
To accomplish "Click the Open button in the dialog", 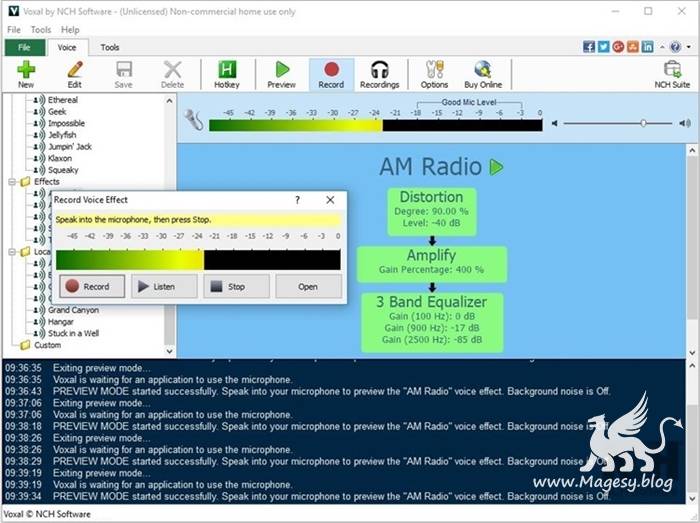I will 308,286.
